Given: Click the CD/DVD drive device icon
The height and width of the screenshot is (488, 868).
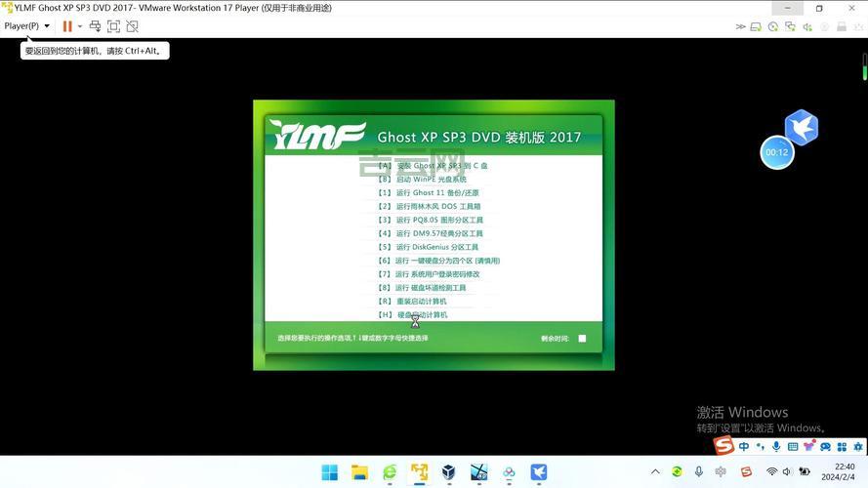Looking at the screenshot, I should click(x=773, y=26).
